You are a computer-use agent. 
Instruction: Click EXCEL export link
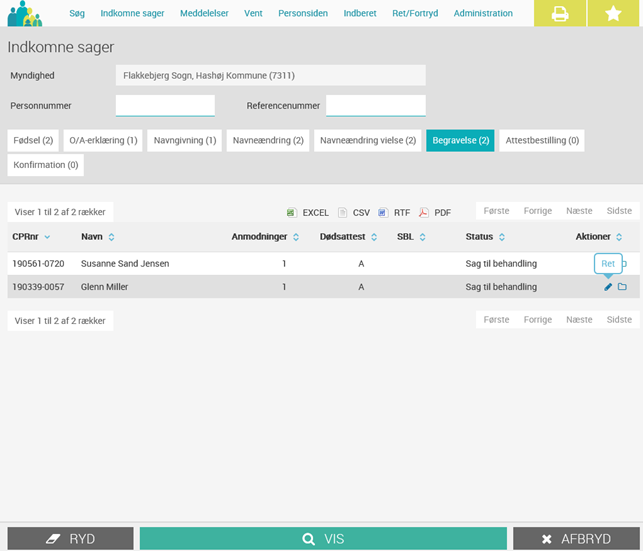pos(315,213)
